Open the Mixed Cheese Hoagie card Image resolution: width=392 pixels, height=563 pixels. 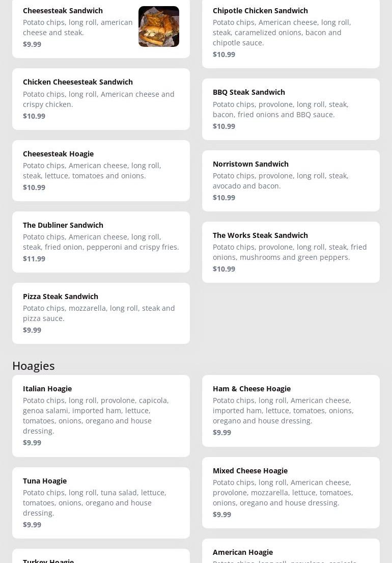point(290,492)
